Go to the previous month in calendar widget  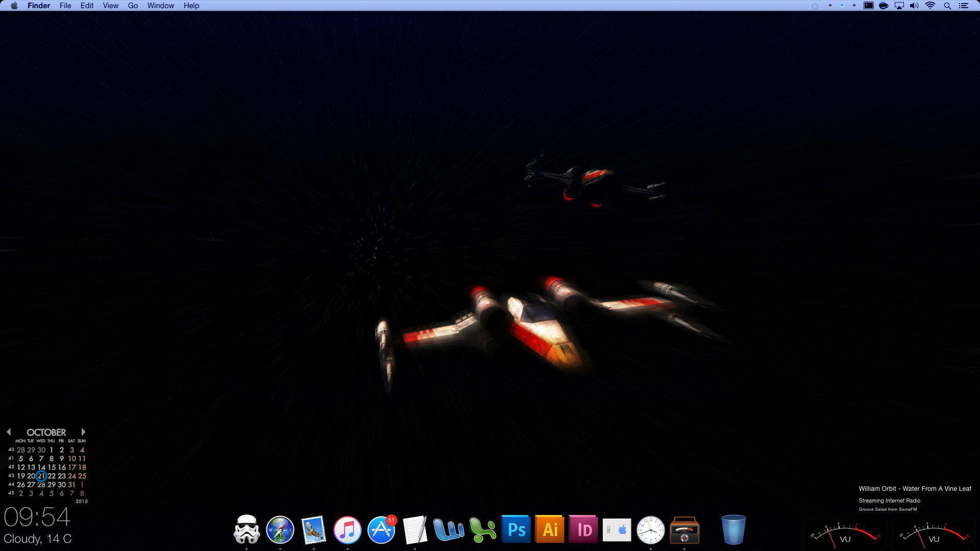point(9,432)
